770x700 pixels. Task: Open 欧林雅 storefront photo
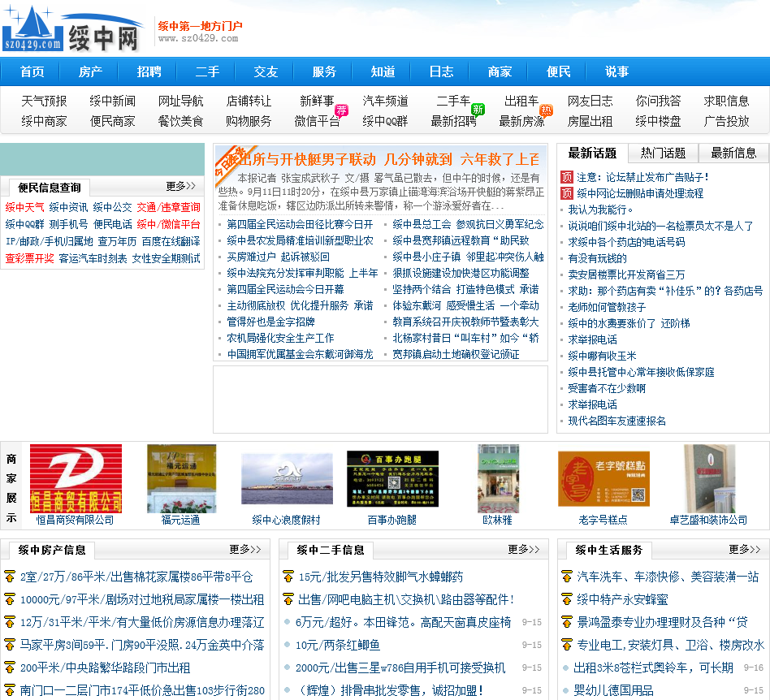coord(498,478)
